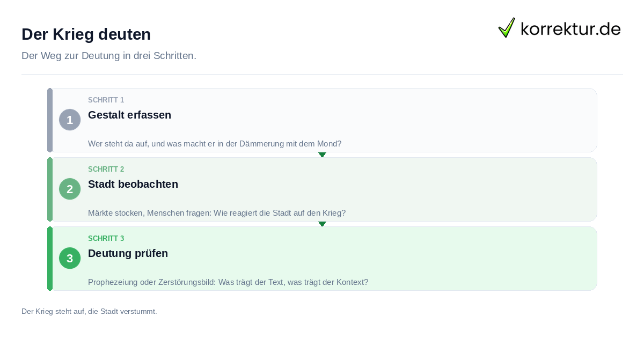The height and width of the screenshot is (338, 644).
Task: Click the light green accent bar of step 2
Action: pos(50,189)
